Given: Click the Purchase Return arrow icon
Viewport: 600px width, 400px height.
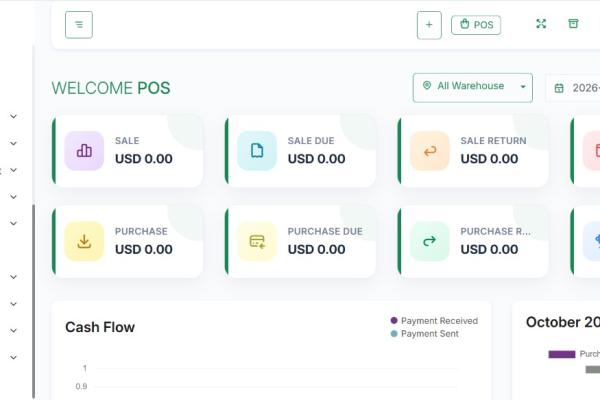Looking at the screenshot, I should (430, 241).
